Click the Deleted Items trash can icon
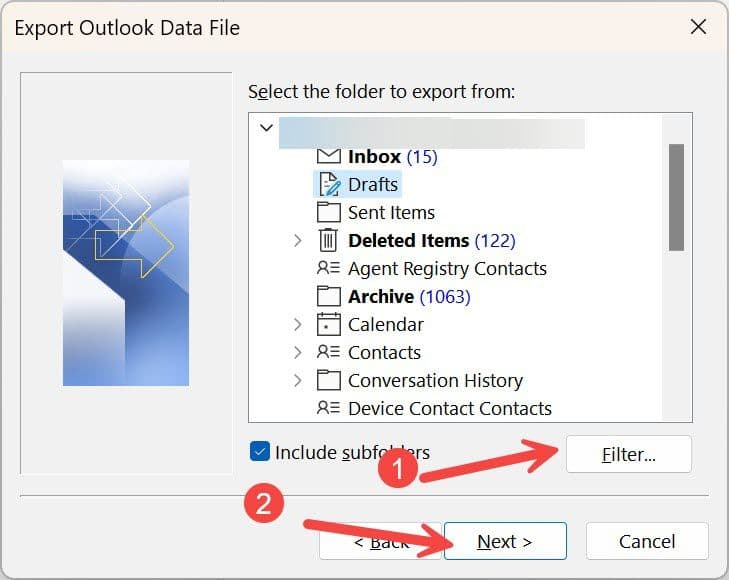This screenshot has width=729, height=580. click(328, 240)
